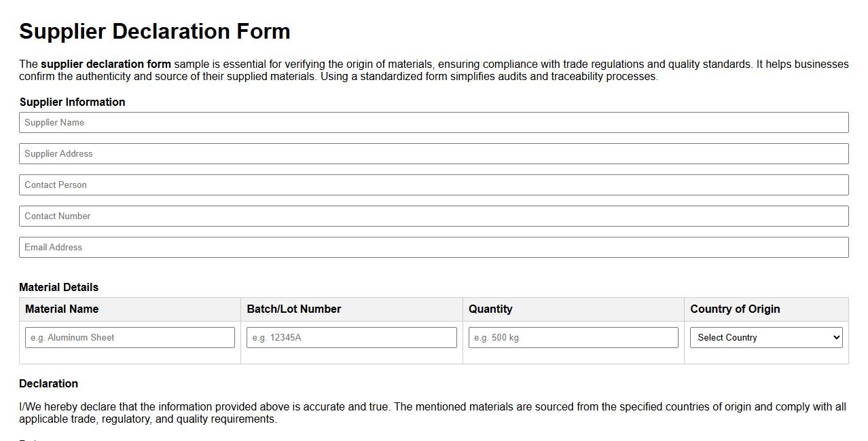868x441 pixels.
Task: Click the Supplier Address input field
Action: point(434,153)
